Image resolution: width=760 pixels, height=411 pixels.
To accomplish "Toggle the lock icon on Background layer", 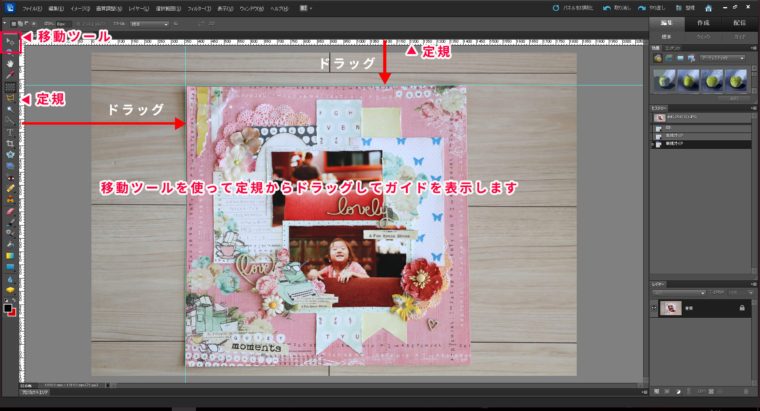I will [x=741, y=309].
